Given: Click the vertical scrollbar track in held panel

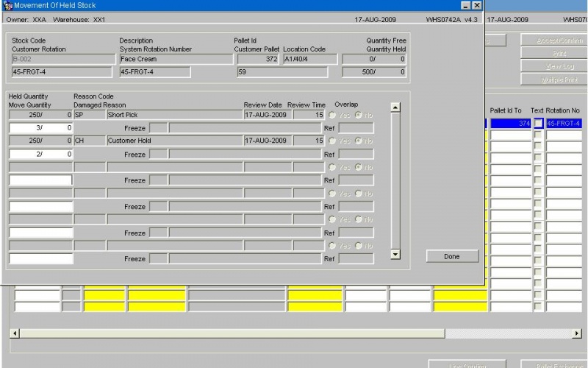Looking at the screenshot, I should tap(395, 180).
